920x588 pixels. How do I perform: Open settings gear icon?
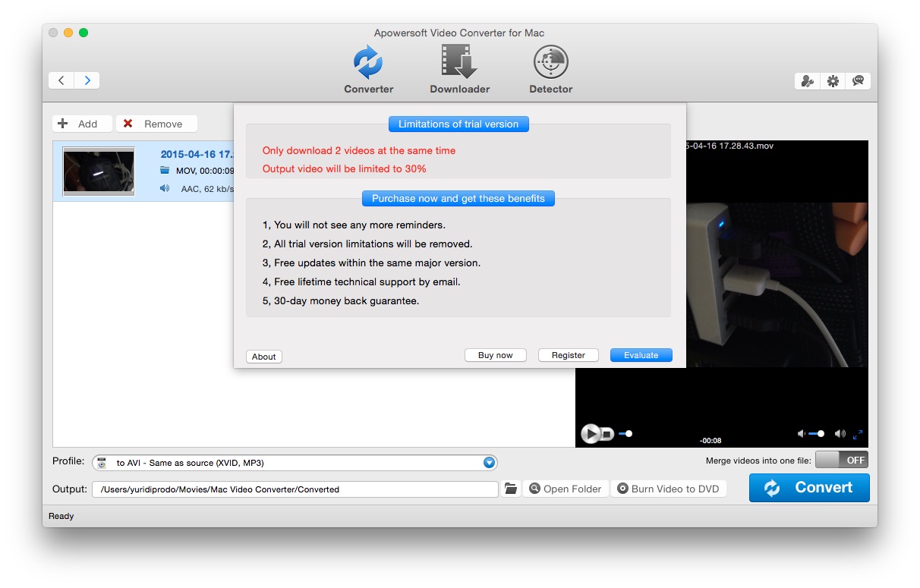tap(833, 81)
